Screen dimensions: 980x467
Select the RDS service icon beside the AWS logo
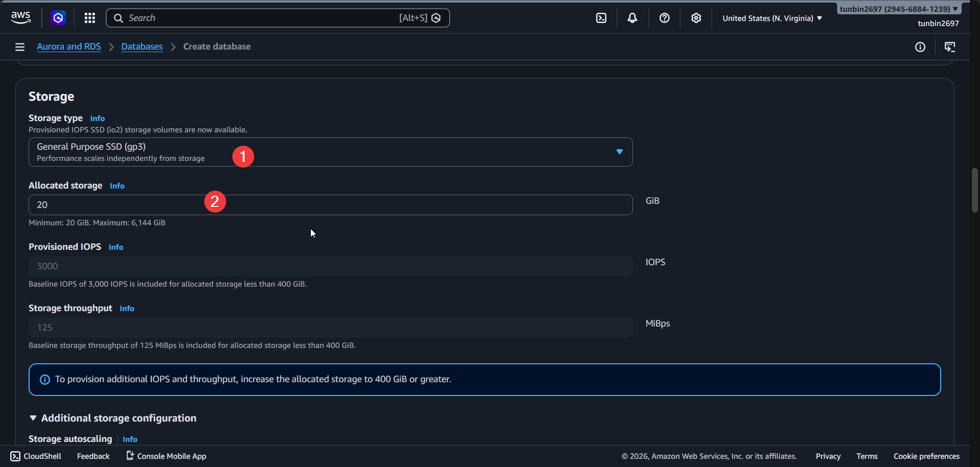(58, 18)
